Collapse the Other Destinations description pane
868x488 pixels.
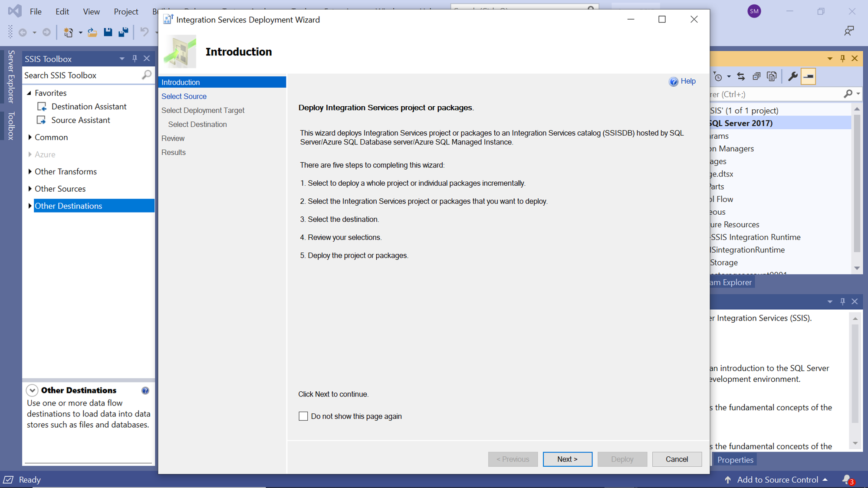32,390
